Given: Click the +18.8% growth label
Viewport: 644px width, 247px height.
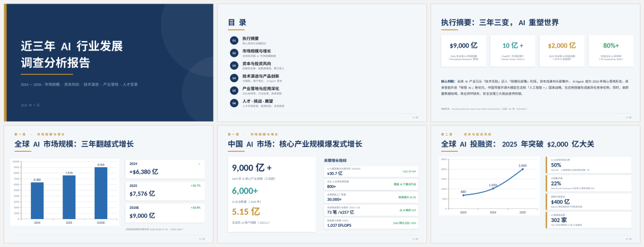Looking at the screenshot, I should [196, 208].
